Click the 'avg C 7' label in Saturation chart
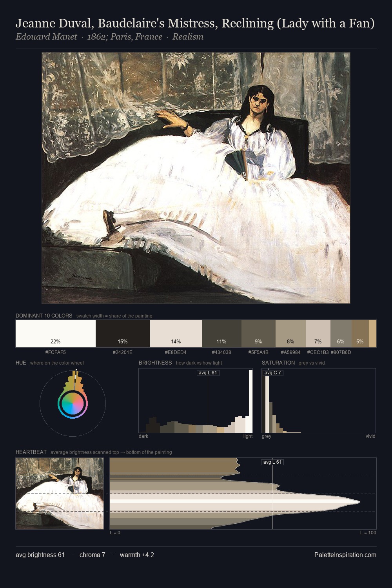The height and width of the screenshot is (588, 392). [272, 373]
